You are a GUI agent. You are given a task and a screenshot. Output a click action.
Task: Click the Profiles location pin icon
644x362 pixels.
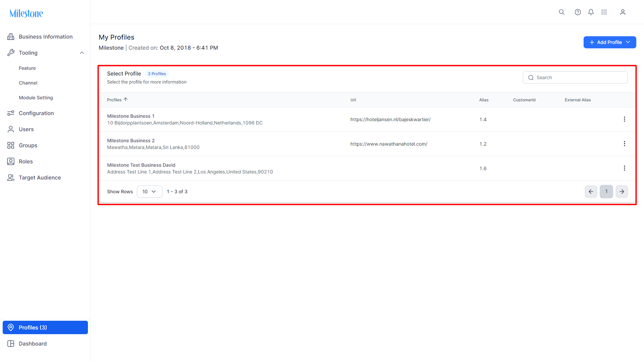click(11, 327)
